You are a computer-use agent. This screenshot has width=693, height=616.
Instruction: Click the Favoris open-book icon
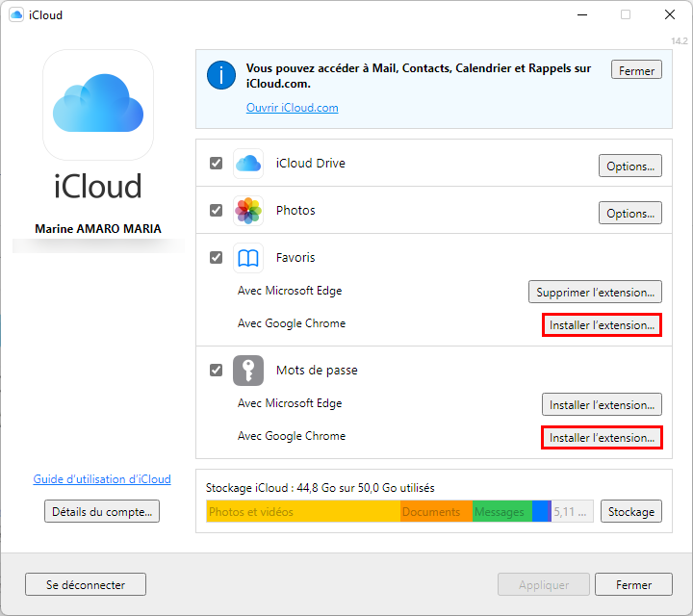[248, 258]
